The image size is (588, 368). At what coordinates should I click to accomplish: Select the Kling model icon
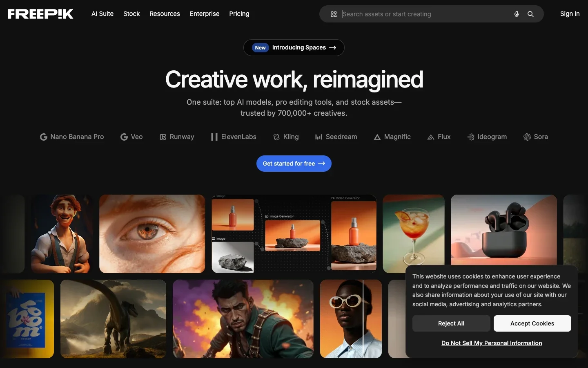click(x=276, y=137)
